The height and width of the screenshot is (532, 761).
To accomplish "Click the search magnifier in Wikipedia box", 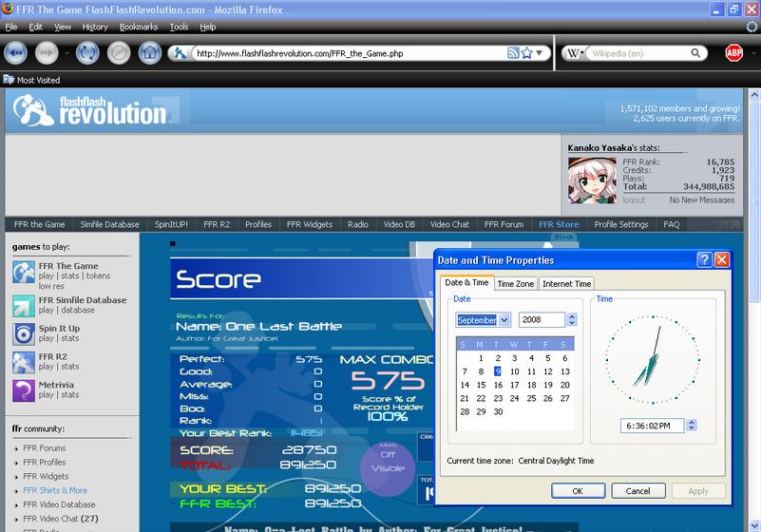I will point(695,53).
